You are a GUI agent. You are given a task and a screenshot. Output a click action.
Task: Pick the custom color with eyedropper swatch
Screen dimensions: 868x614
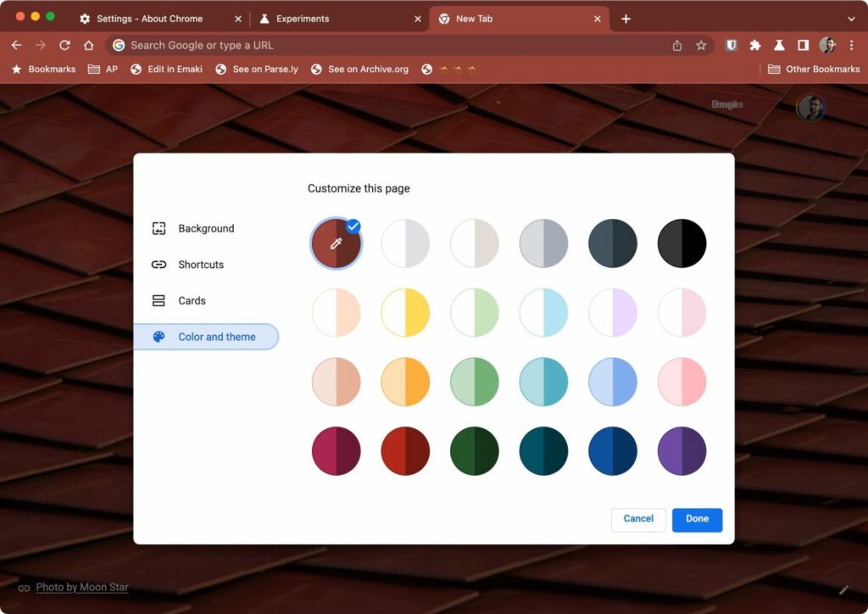(x=336, y=243)
